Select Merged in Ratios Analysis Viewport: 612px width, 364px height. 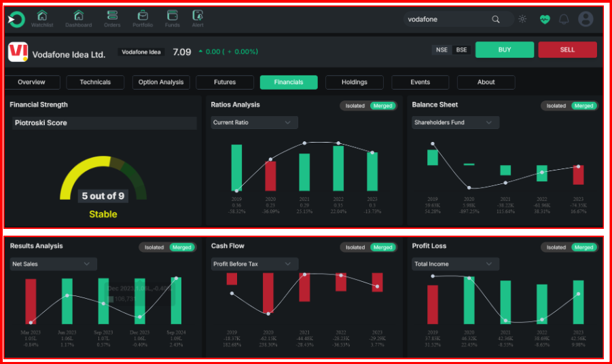pos(383,106)
